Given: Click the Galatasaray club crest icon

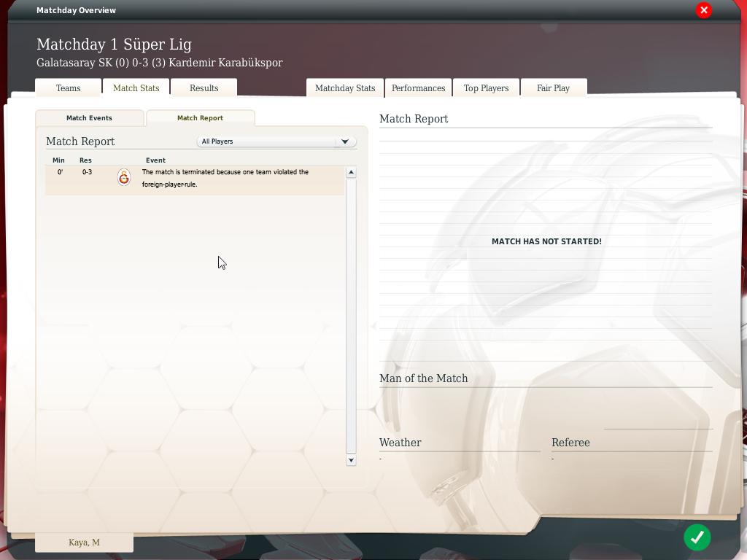Looking at the screenshot, I should tap(124, 178).
